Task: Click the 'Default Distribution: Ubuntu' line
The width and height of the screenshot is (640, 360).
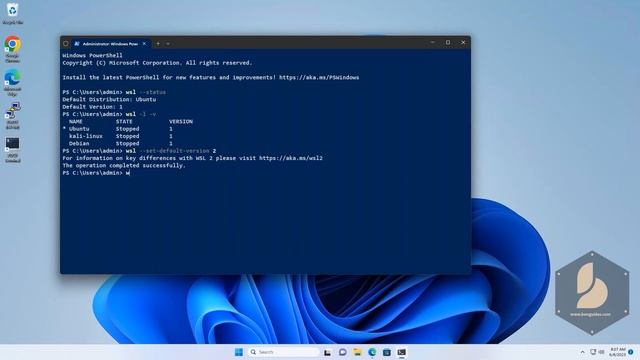Action: pyautogui.click(x=109, y=99)
